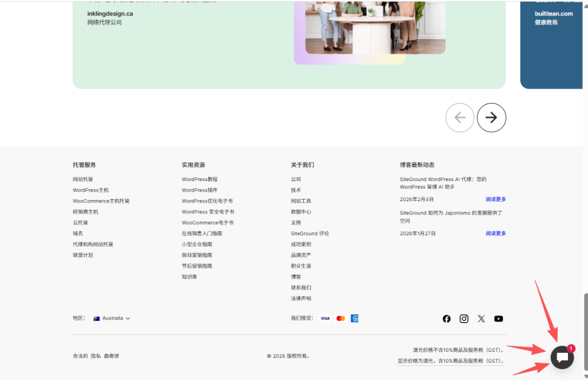
Task: Click the Visa payment method icon
Action: 325,318
